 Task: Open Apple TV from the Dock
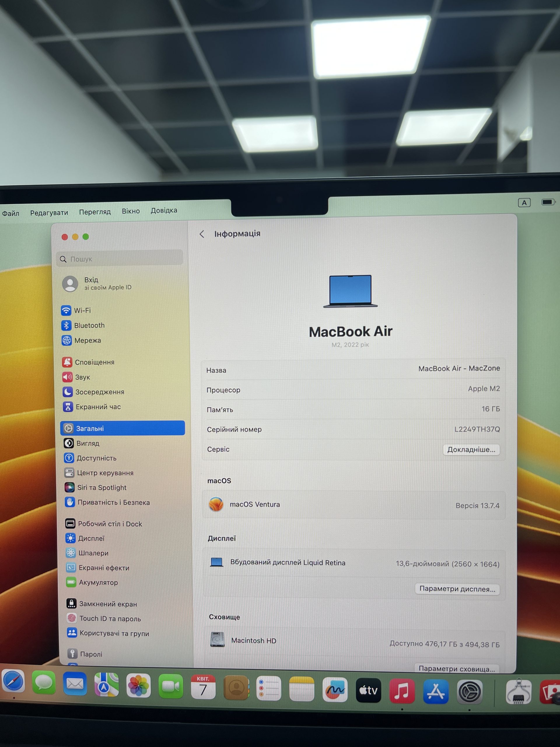tap(368, 690)
